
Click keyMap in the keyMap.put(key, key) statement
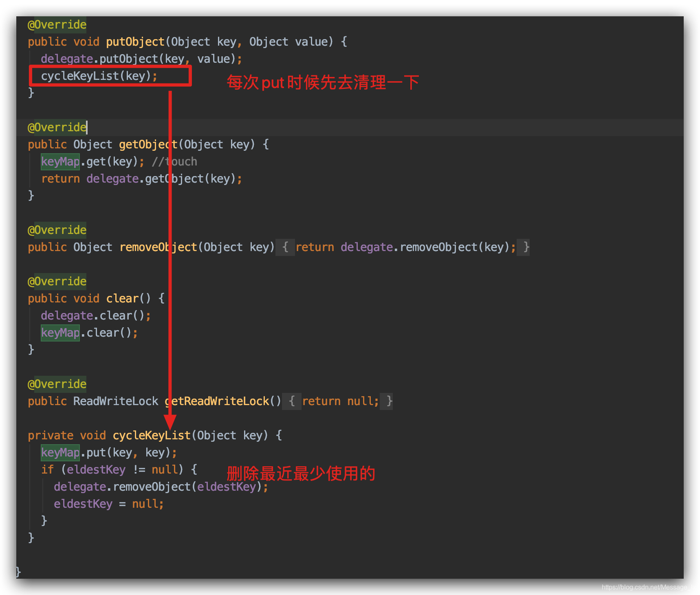pos(60,453)
